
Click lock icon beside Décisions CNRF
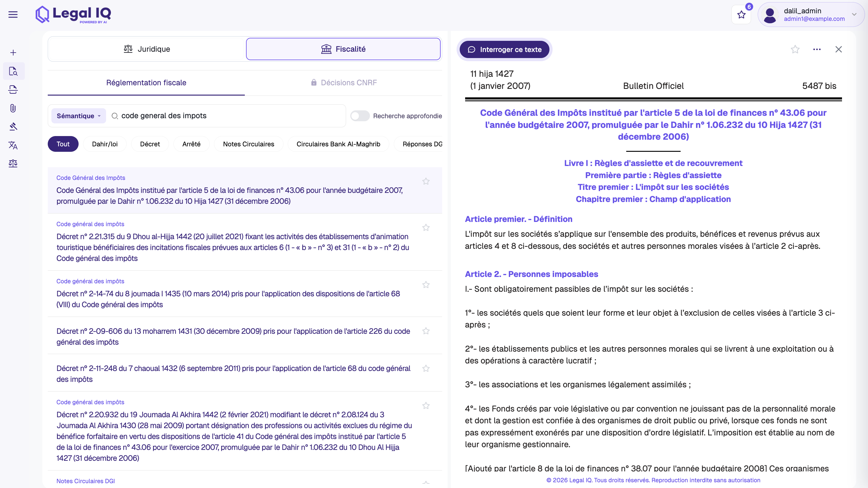coord(314,83)
